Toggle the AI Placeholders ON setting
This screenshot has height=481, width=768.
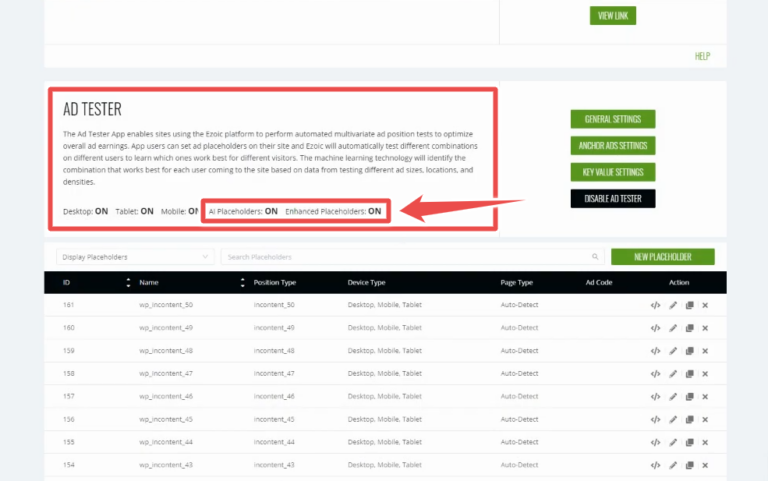pyautogui.click(x=271, y=212)
